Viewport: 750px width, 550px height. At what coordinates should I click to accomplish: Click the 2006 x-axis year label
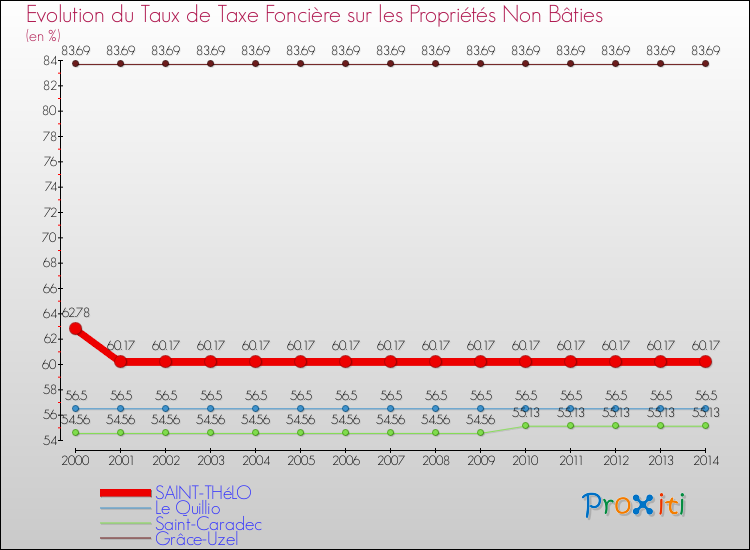click(x=346, y=460)
